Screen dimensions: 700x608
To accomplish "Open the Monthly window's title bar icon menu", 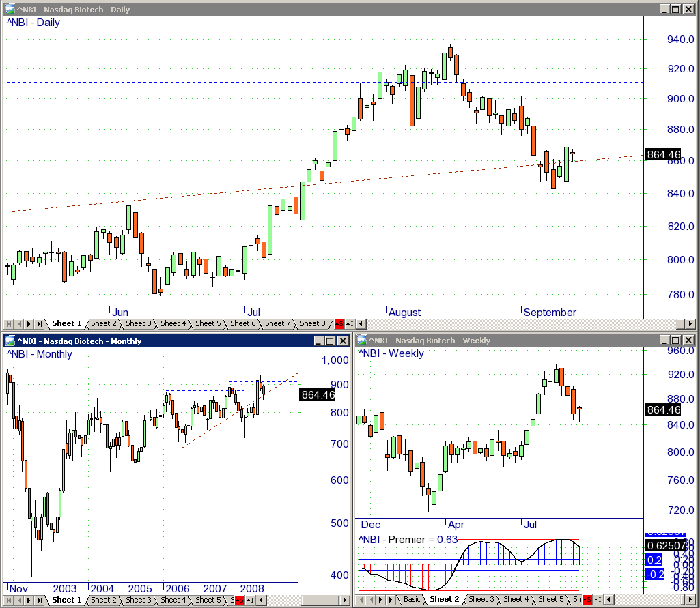I will tap(10, 341).
